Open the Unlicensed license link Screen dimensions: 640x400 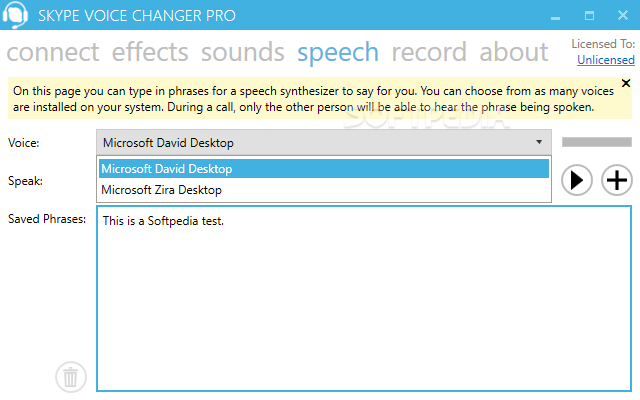coord(606,60)
